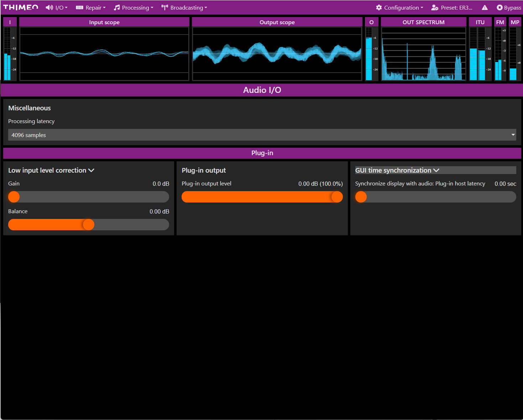The width and height of the screenshot is (523, 420).
Task: Open the Broadcasting menu
Action: point(184,7)
